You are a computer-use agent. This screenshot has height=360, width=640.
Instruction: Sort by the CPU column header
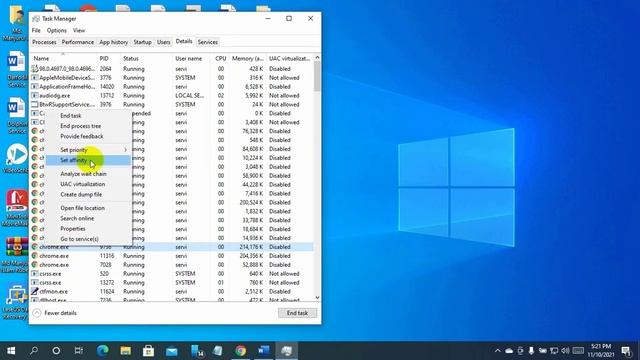click(x=220, y=58)
